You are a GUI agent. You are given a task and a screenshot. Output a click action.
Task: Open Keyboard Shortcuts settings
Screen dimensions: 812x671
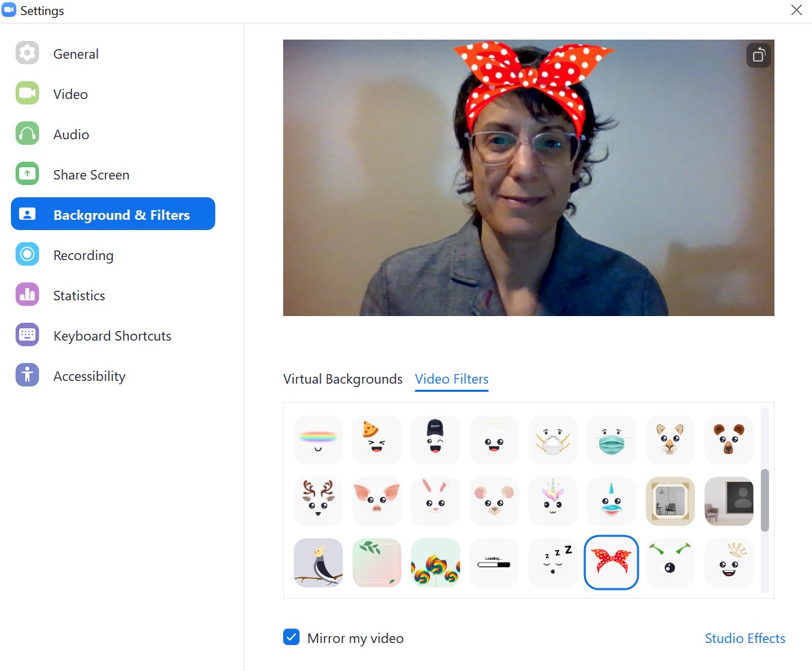(x=112, y=336)
